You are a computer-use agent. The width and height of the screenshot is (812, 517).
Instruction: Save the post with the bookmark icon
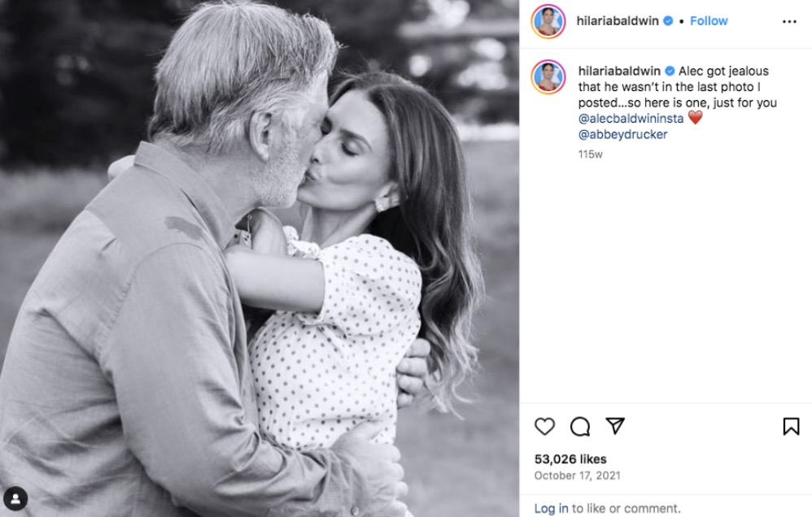click(791, 426)
